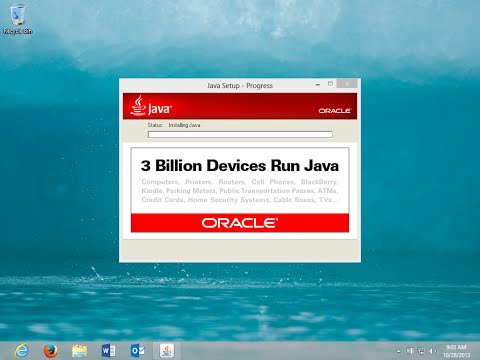Select the Java installer taskbar icon
The height and width of the screenshot is (360, 480).
tap(167, 351)
